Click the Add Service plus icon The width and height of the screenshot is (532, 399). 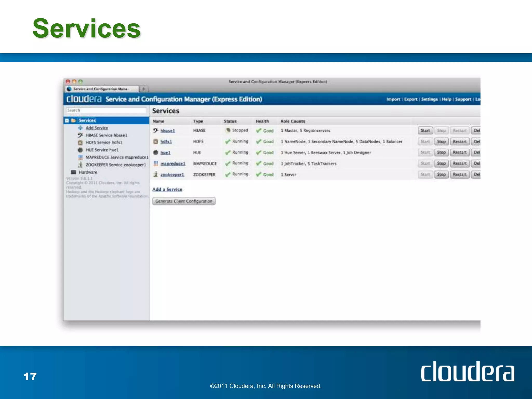81,128
